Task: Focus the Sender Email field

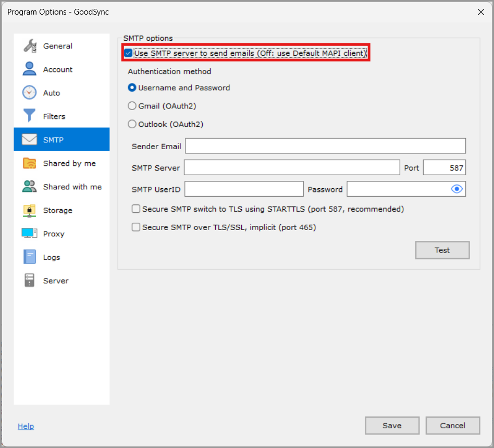Action: click(x=325, y=146)
